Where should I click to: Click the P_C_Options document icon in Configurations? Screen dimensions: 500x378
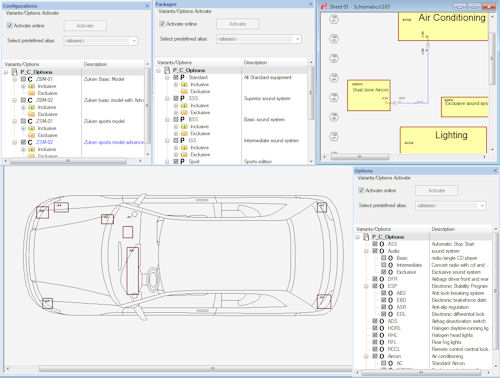[x=14, y=72]
